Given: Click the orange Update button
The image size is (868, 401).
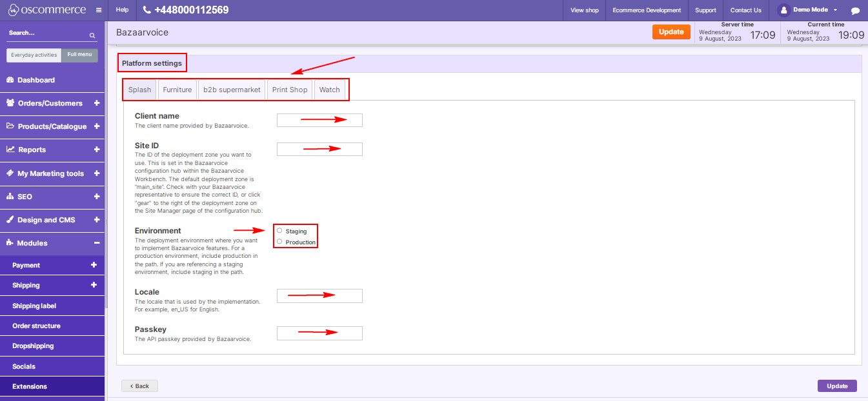Looking at the screenshot, I should click(671, 32).
